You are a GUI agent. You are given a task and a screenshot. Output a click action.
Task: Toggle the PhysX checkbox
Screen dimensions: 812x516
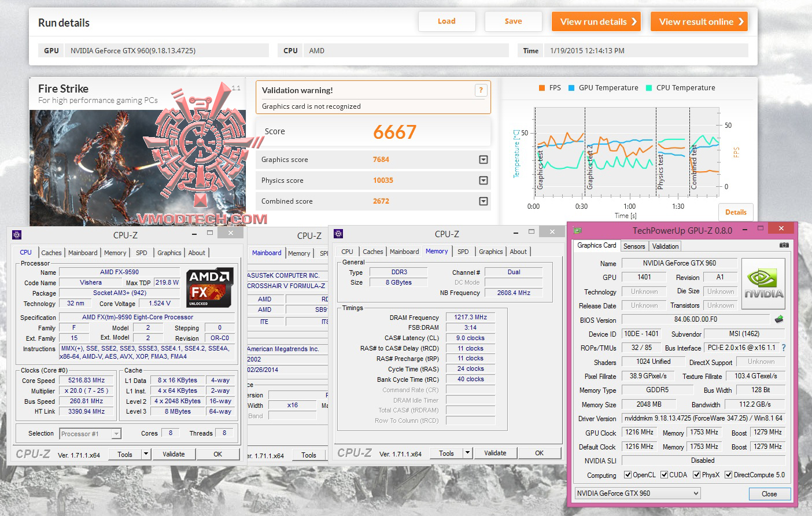[x=697, y=475]
